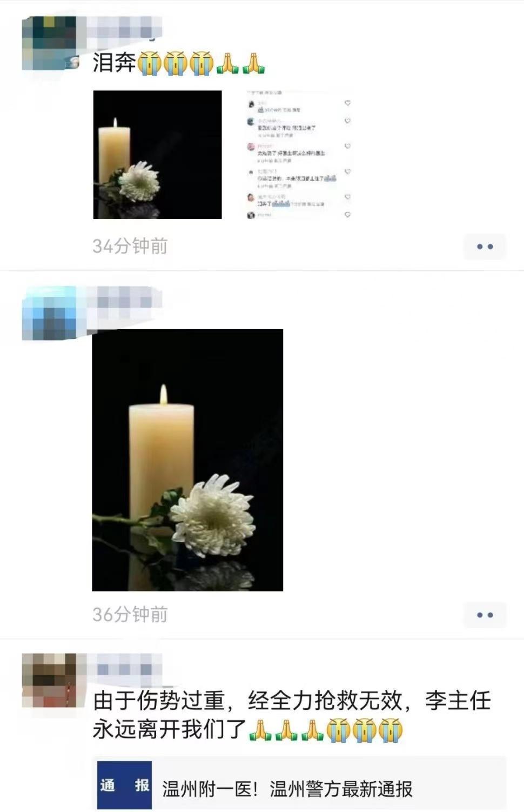Open the two-dot menu beside 34分钟前
524x812 pixels.
[485, 247]
